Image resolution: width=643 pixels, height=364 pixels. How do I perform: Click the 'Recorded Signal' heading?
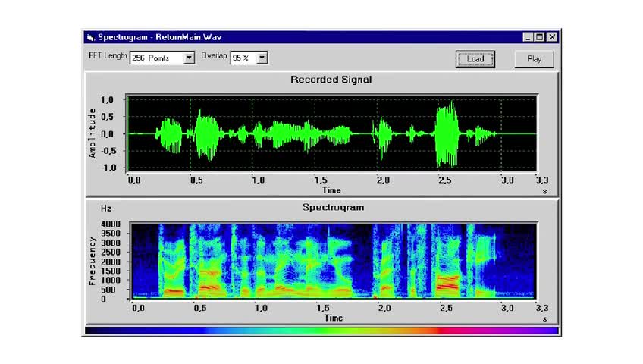pos(331,80)
